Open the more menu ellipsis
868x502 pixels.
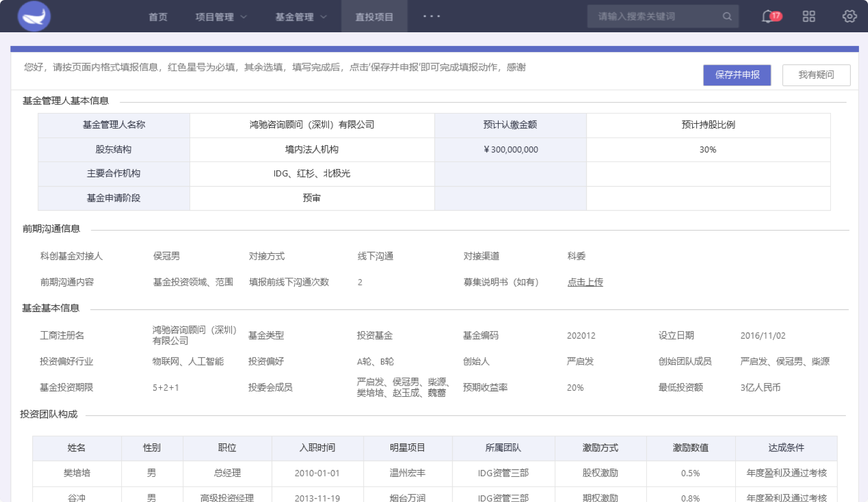click(x=432, y=16)
